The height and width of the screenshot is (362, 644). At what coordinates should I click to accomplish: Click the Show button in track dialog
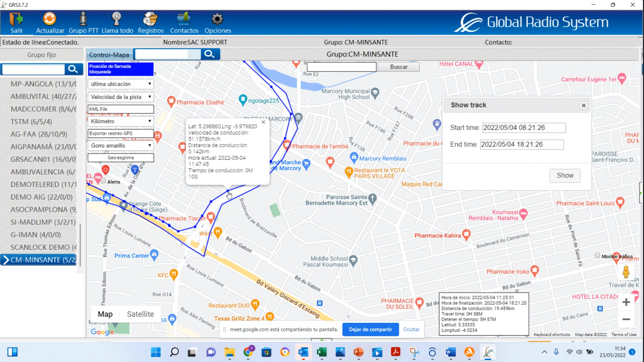pyautogui.click(x=565, y=175)
